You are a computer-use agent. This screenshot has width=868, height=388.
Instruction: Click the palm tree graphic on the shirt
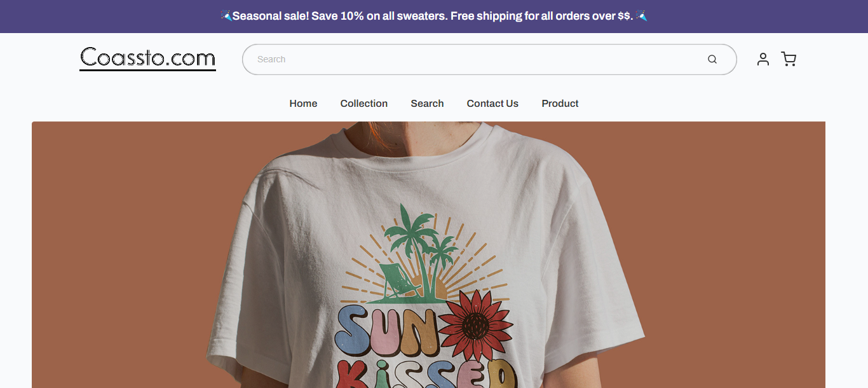click(419, 242)
